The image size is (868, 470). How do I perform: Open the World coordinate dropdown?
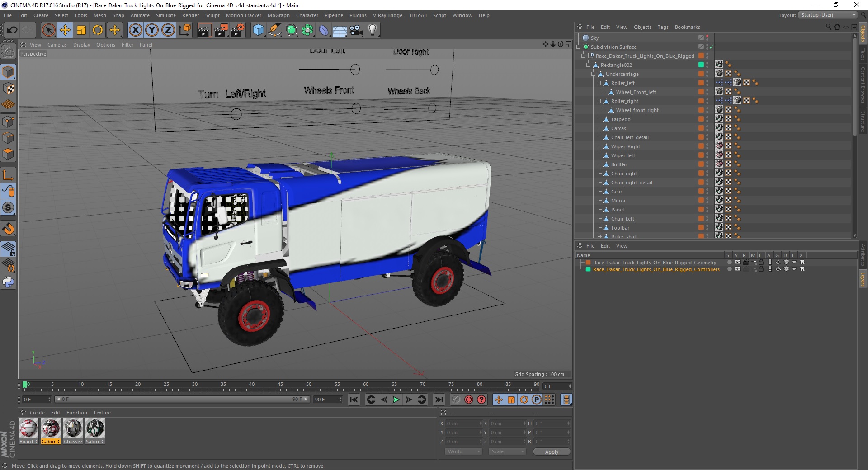tap(463, 451)
